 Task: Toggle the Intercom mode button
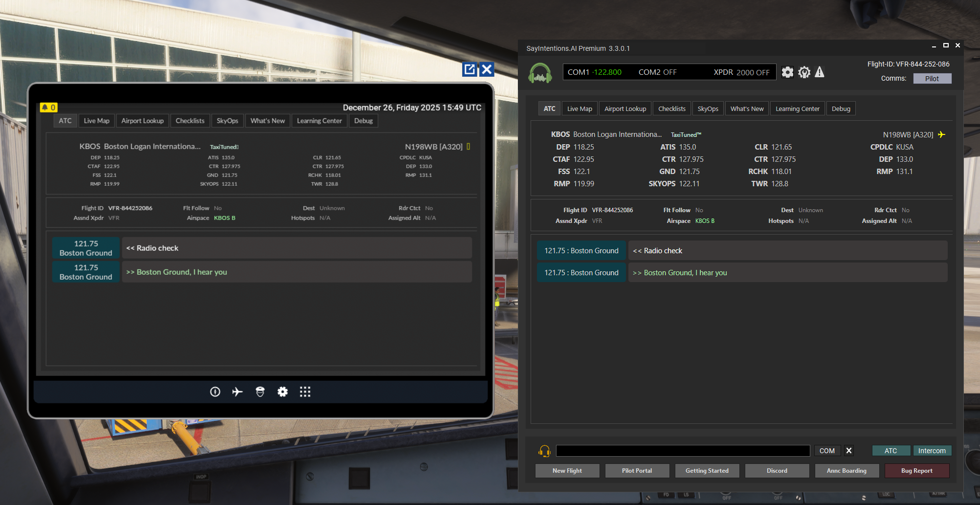(932, 451)
